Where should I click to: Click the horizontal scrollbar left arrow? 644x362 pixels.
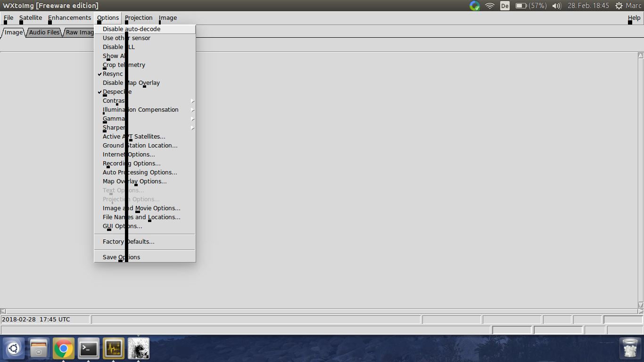pyautogui.click(x=3, y=312)
